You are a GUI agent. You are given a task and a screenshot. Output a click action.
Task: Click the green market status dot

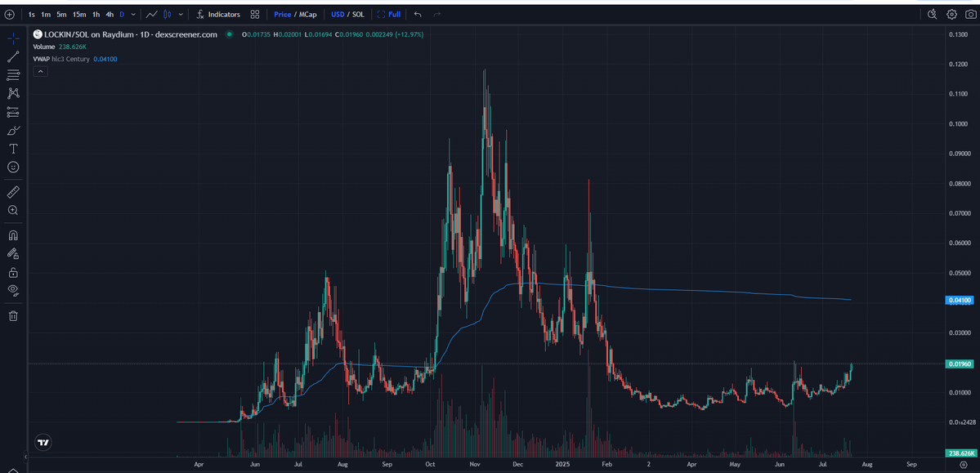(x=230, y=34)
